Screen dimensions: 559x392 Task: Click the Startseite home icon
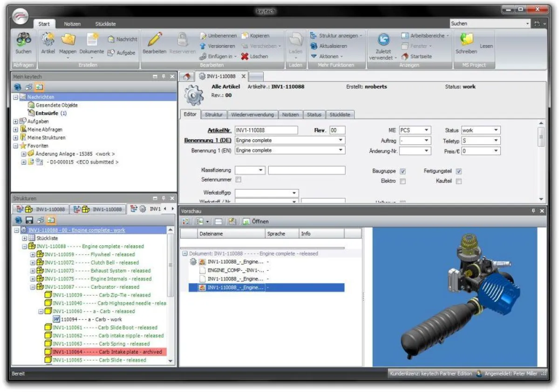405,56
